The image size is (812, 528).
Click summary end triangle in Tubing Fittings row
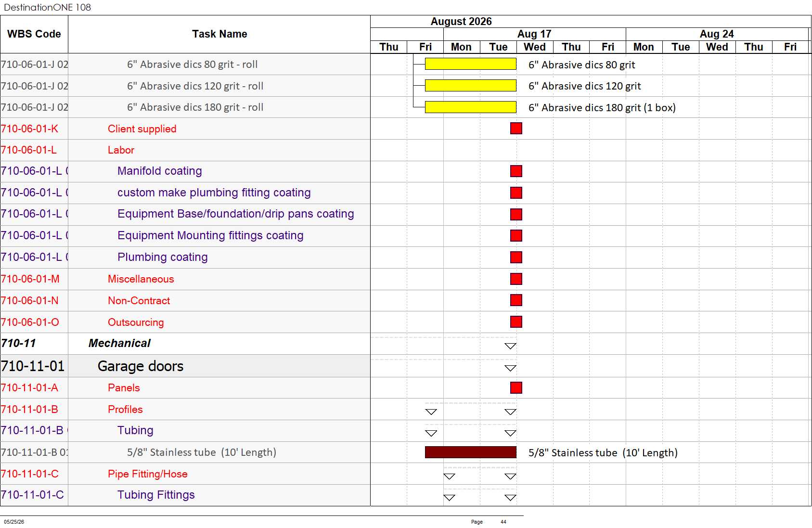pos(510,498)
